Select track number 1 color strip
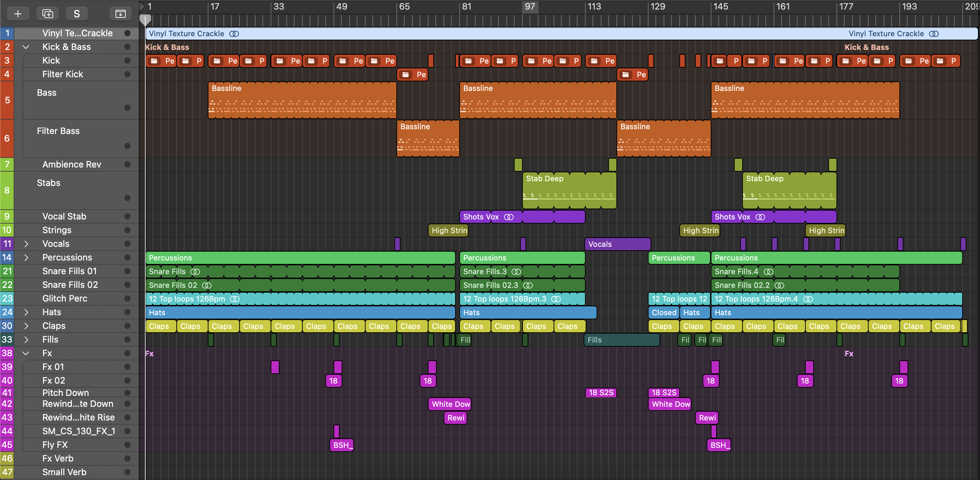This screenshot has width=980, height=480. click(x=7, y=33)
